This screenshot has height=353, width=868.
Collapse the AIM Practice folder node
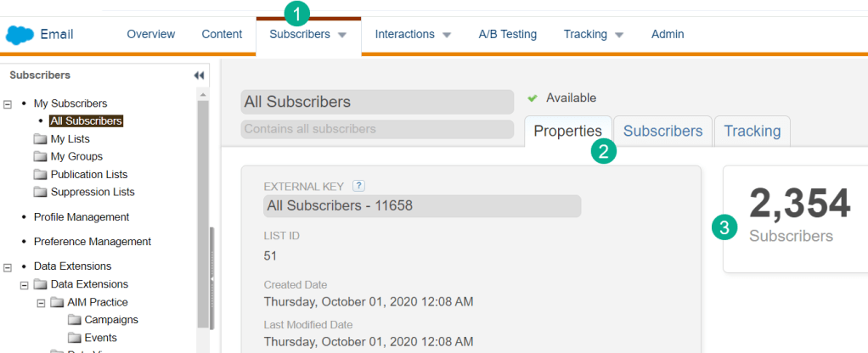(41, 302)
